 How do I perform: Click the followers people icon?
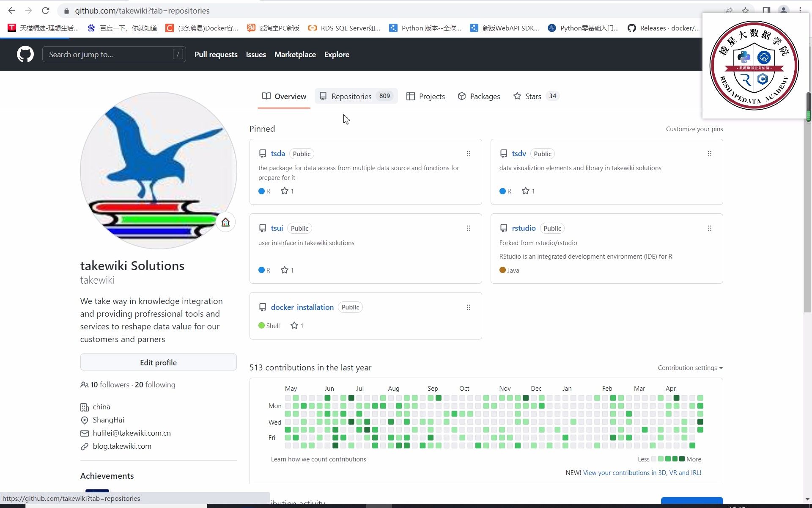84,385
